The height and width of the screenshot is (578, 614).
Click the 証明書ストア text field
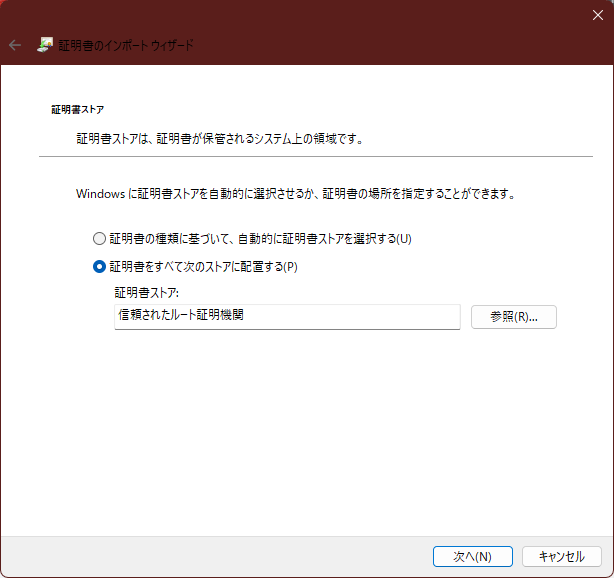[287, 317]
